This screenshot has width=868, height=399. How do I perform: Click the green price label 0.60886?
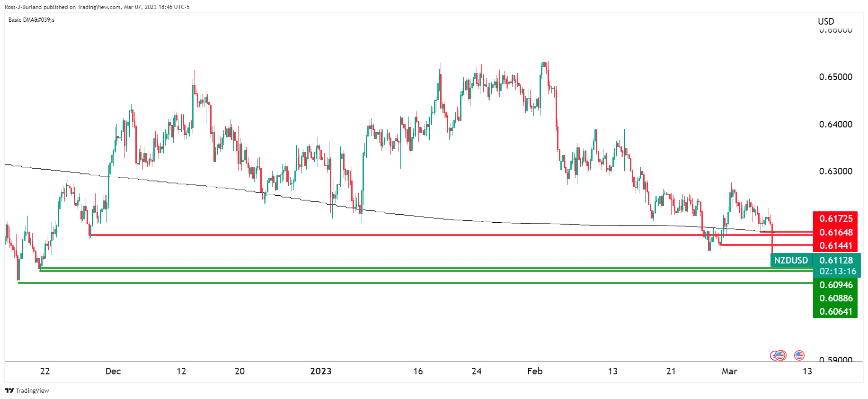[x=836, y=298]
